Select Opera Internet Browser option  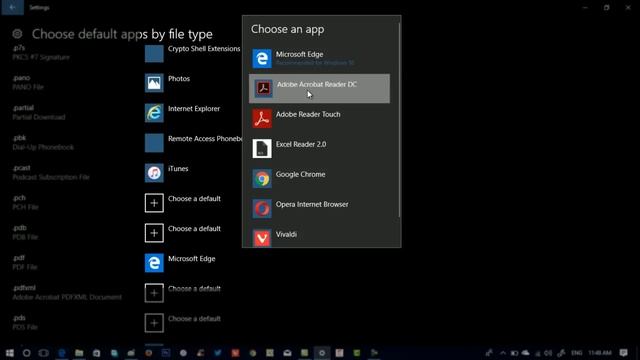(x=319, y=208)
